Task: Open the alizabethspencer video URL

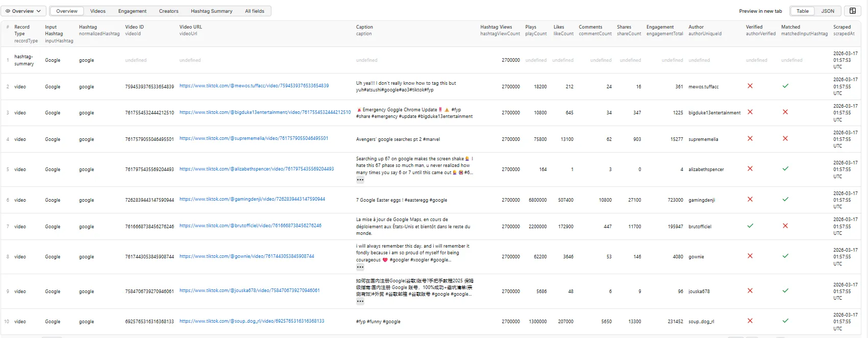Action: (257, 169)
